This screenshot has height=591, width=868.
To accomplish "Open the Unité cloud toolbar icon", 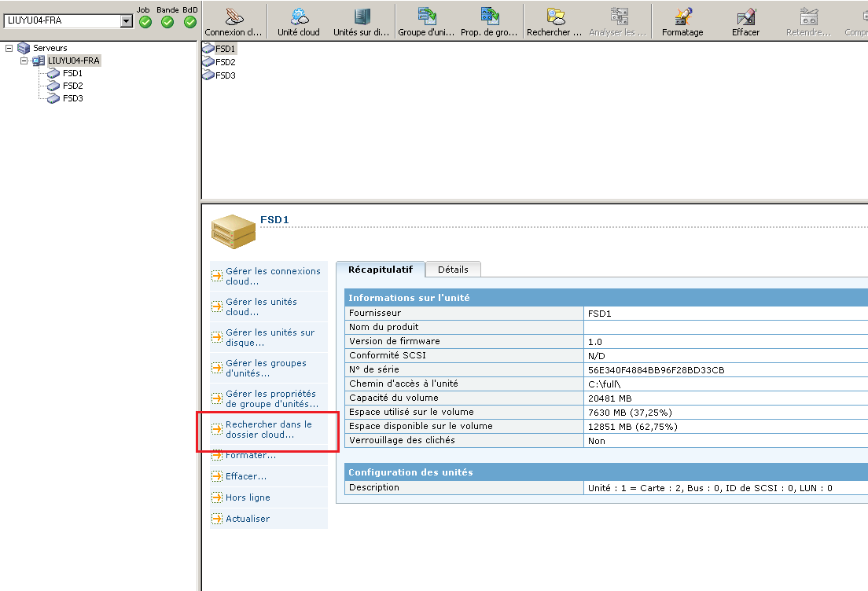I will [299, 21].
